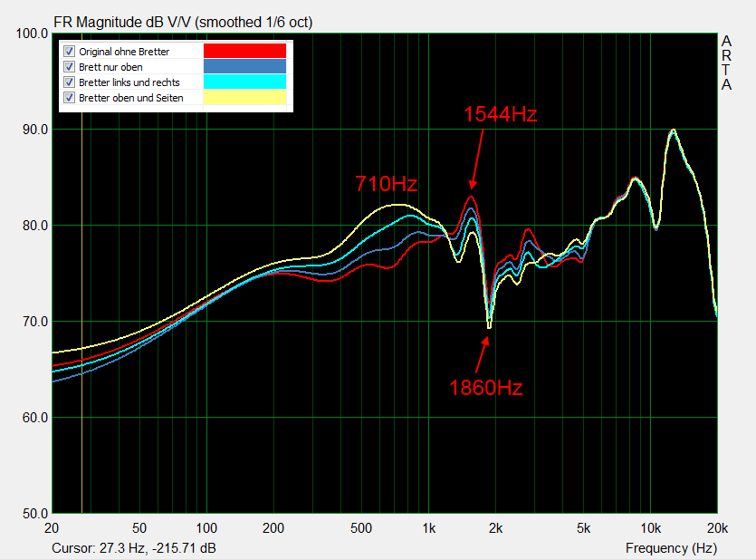The height and width of the screenshot is (560, 756).
Task: Disable the 'Bretter links und rechts' checkbox
Action: click(70, 82)
